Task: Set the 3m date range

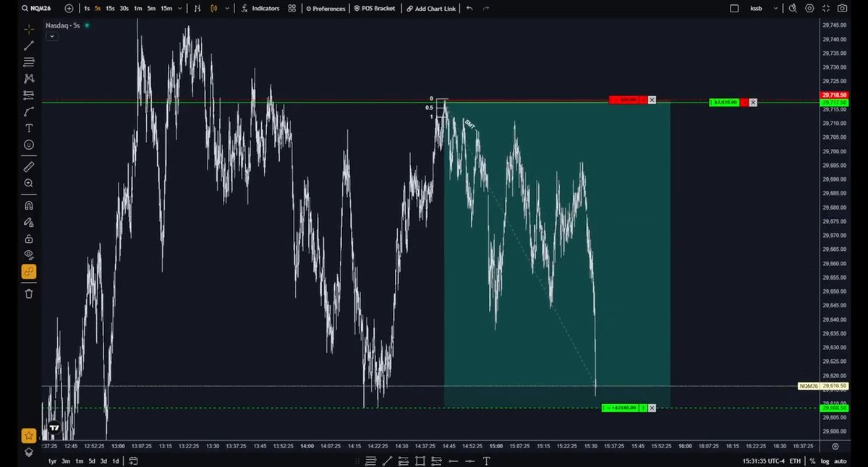Action: 66,461
